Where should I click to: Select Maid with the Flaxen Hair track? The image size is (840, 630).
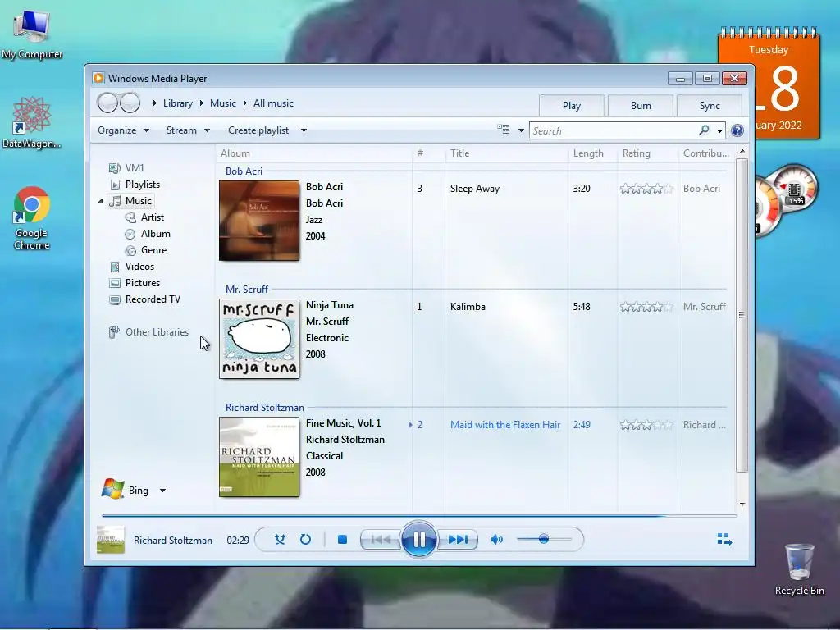[x=505, y=425]
